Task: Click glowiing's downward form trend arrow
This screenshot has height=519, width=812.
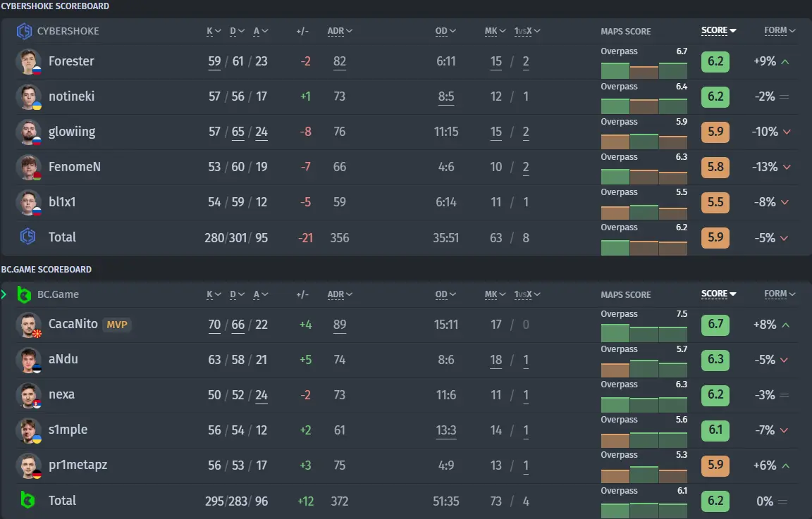Action: [x=787, y=132]
